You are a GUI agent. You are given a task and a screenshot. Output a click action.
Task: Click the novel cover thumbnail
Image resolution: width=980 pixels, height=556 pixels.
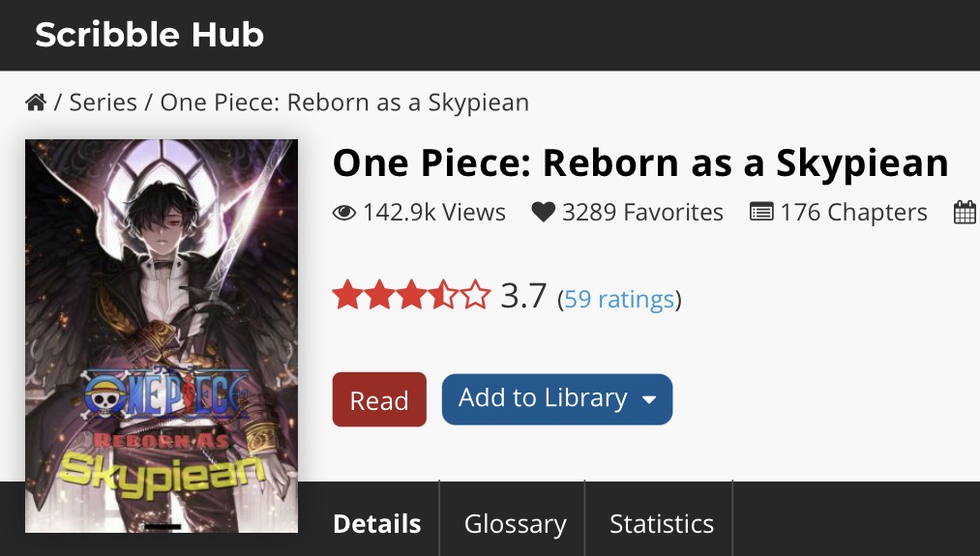click(x=162, y=336)
